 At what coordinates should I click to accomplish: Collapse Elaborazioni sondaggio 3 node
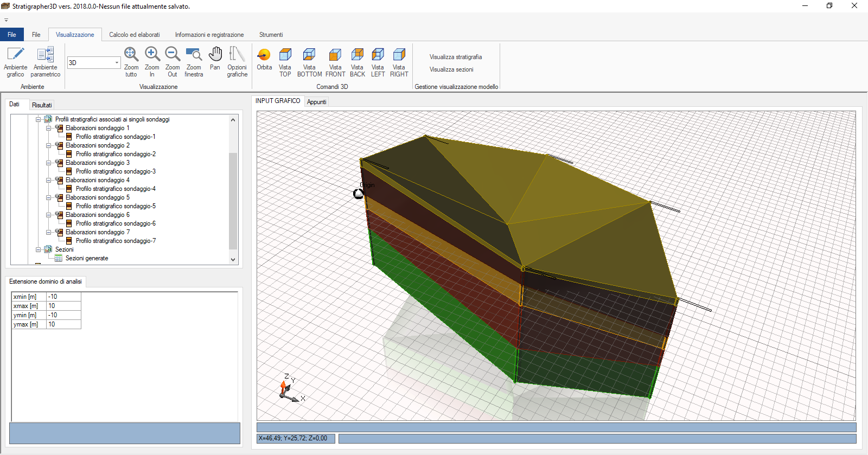49,163
